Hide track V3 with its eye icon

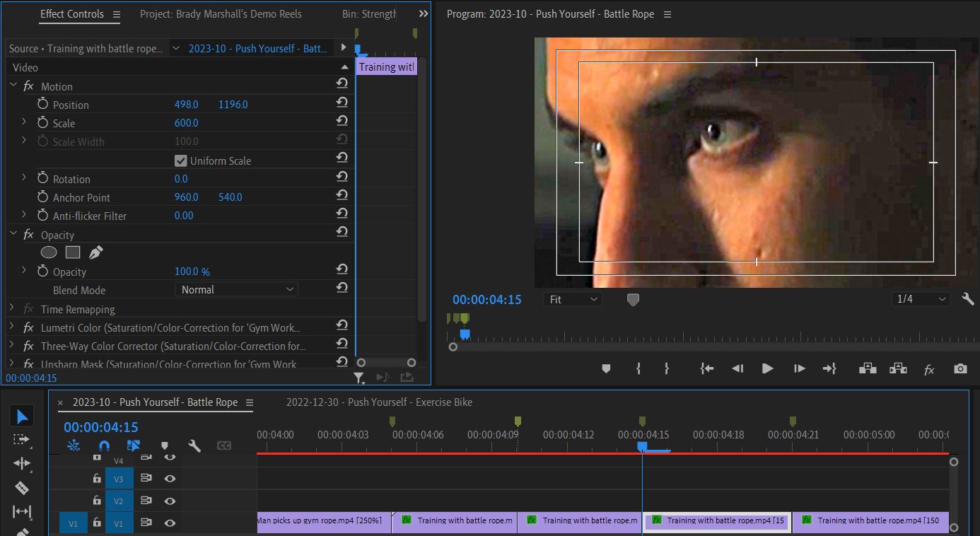point(170,479)
